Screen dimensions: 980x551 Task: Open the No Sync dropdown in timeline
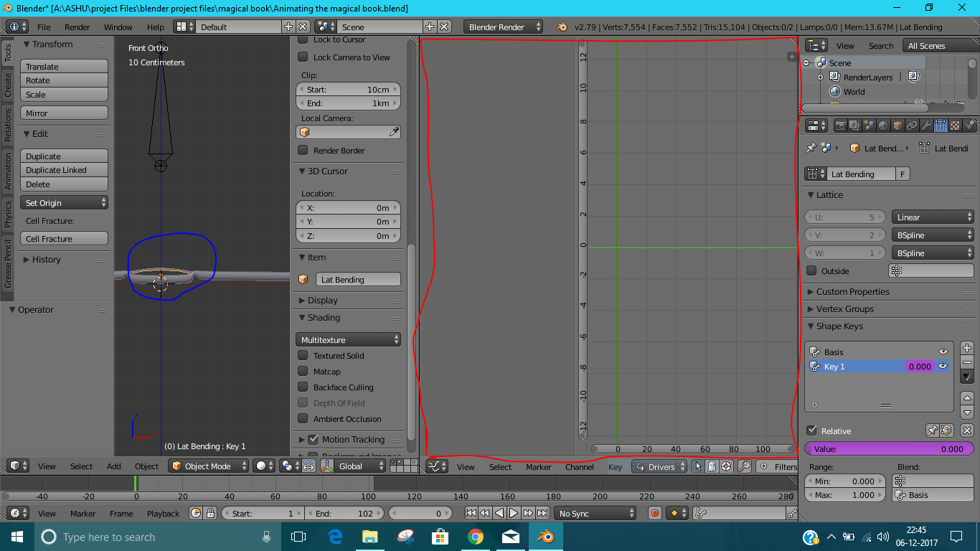pyautogui.click(x=594, y=512)
